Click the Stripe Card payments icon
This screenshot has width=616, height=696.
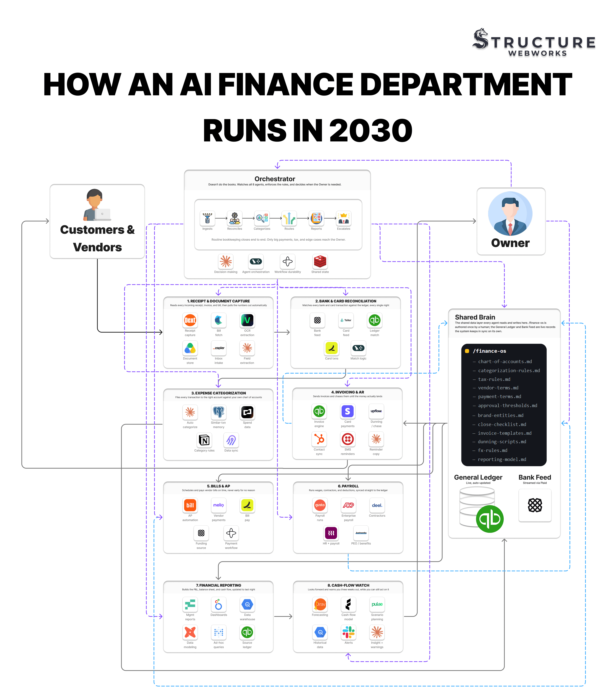pyautogui.click(x=347, y=411)
